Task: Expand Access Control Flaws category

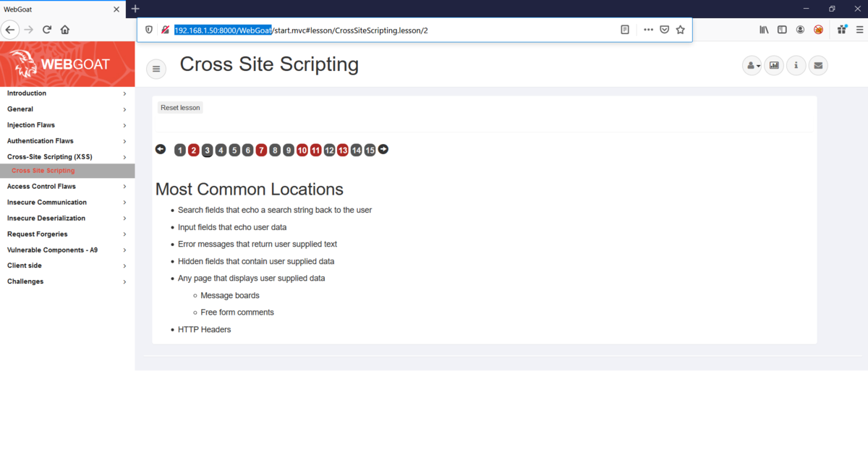Action: pos(67,187)
